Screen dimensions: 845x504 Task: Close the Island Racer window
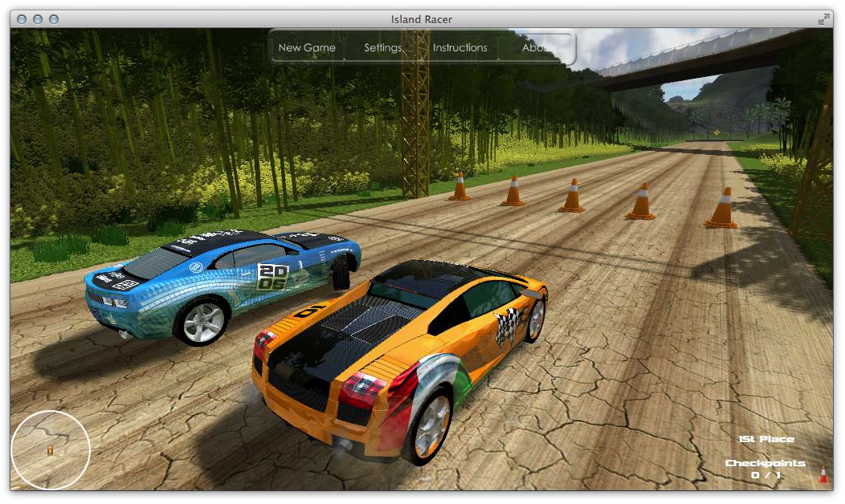[x=22, y=19]
